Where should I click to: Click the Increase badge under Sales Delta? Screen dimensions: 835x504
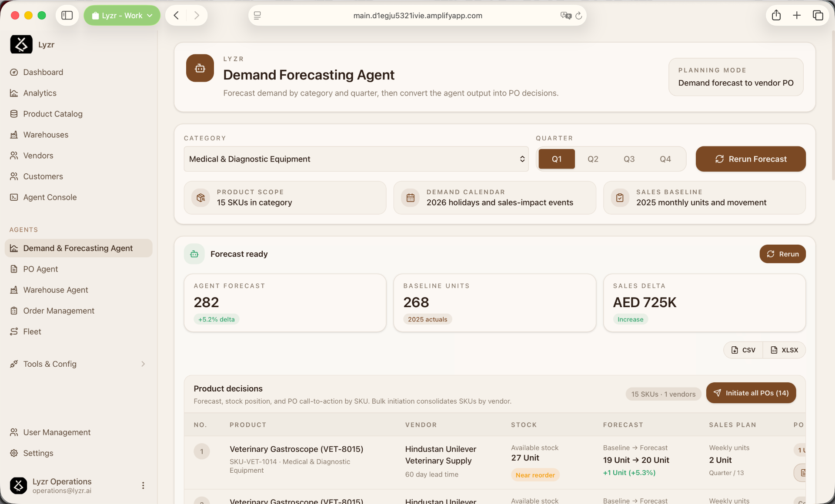[x=630, y=319]
